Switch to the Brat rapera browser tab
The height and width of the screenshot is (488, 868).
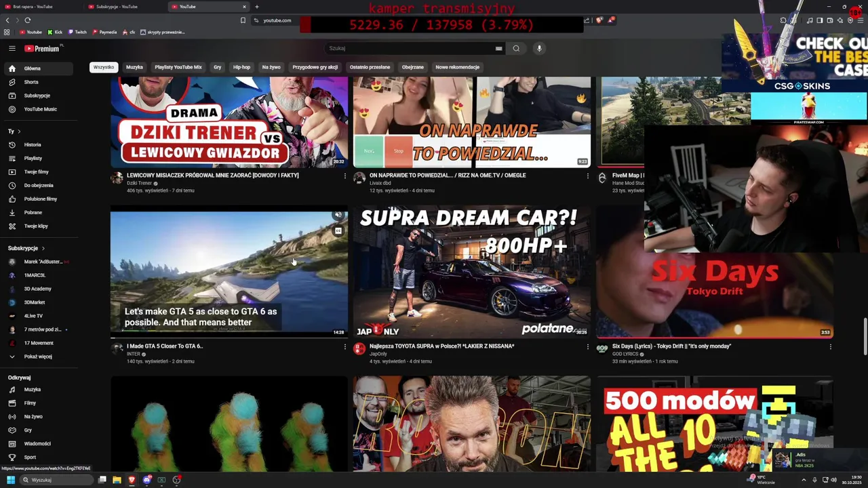pos(41,7)
